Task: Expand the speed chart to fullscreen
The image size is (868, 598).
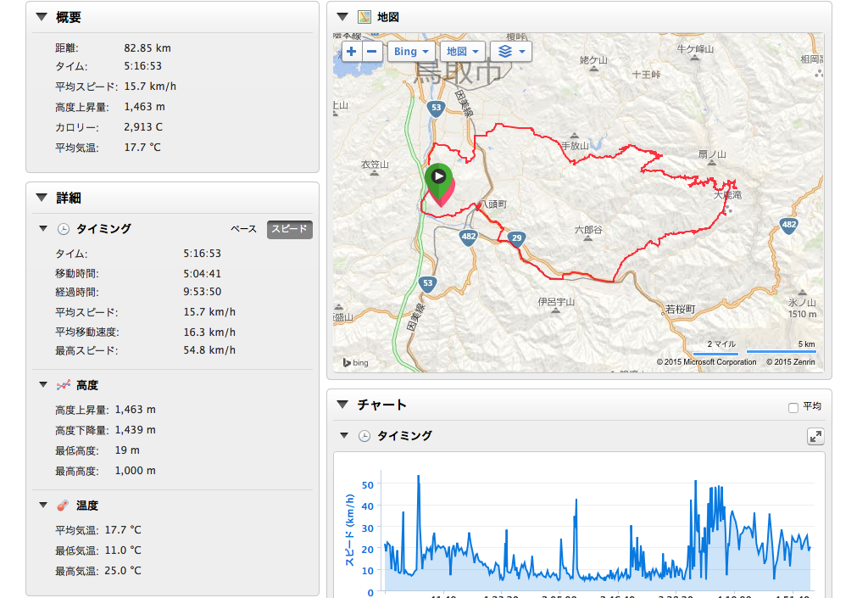Action: (815, 437)
